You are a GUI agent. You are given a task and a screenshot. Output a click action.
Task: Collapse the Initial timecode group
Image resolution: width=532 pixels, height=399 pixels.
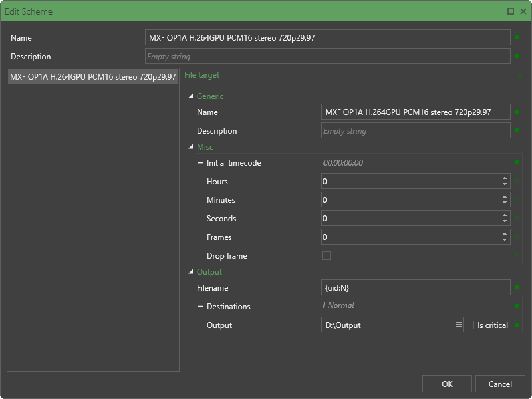click(201, 163)
